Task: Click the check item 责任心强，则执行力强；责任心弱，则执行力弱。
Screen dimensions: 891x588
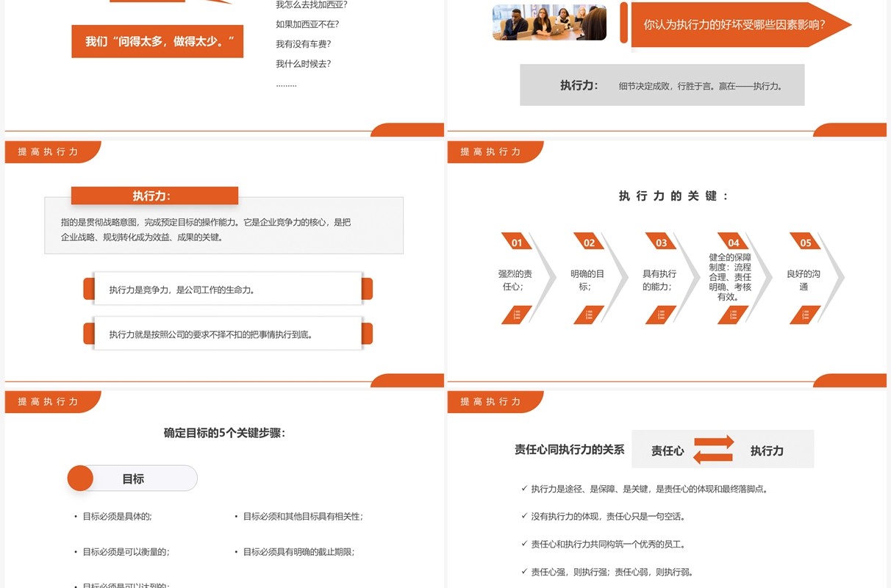Action: tap(612, 573)
